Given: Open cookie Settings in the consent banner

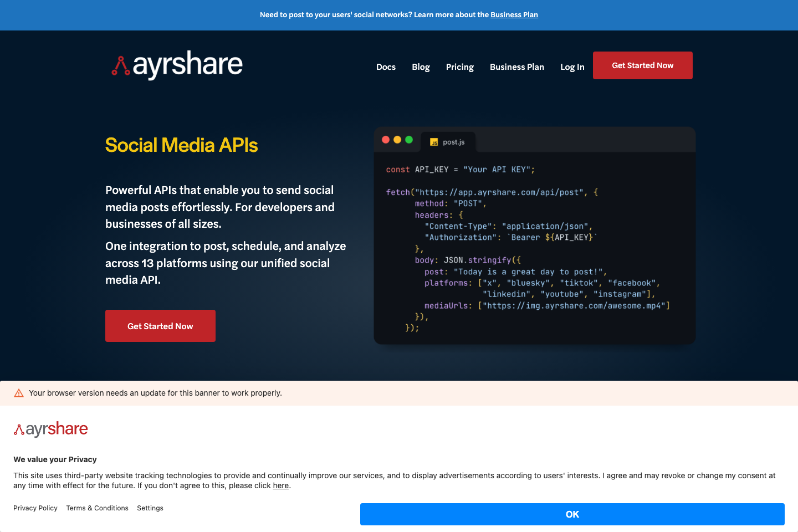Looking at the screenshot, I should click(150, 508).
